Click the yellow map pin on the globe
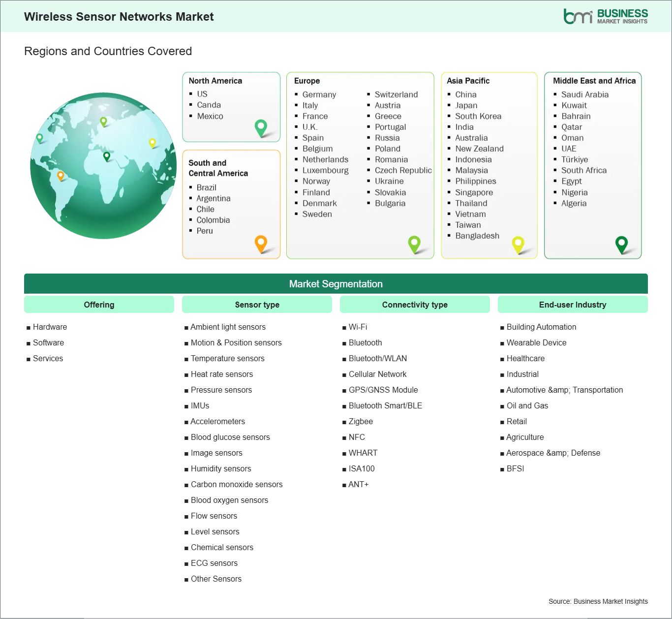The width and height of the screenshot is (672, 619). click(x=152, y=143)
